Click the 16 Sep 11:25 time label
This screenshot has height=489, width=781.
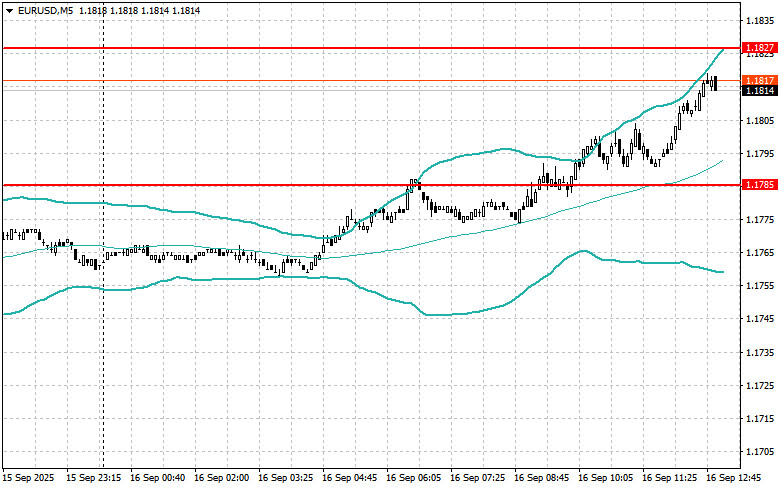pos(669,478)
